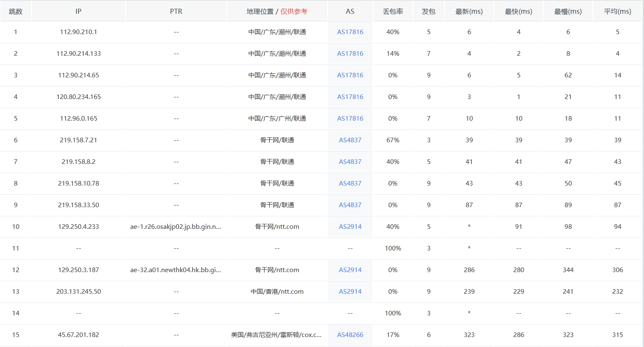The width and height of the screenshot is (644, 347).
Task: Select IP address 219.158.8.2
Action: coord(79,162)
